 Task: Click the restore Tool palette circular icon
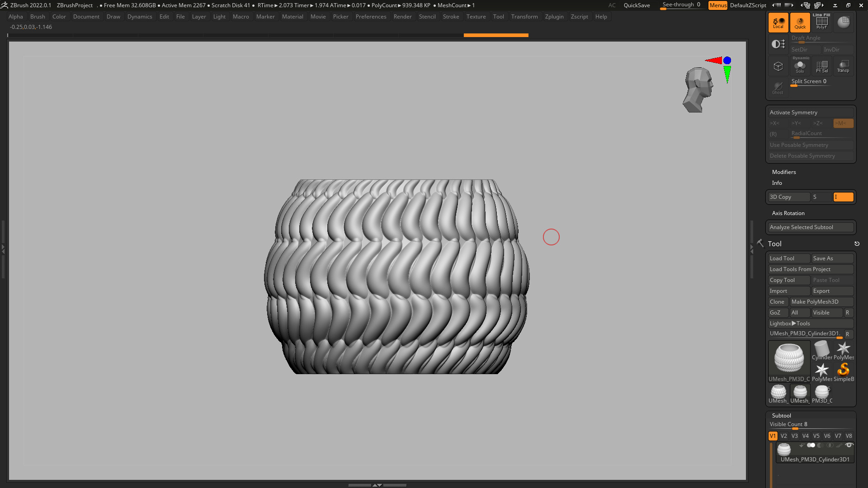click(x=857, y=244)
